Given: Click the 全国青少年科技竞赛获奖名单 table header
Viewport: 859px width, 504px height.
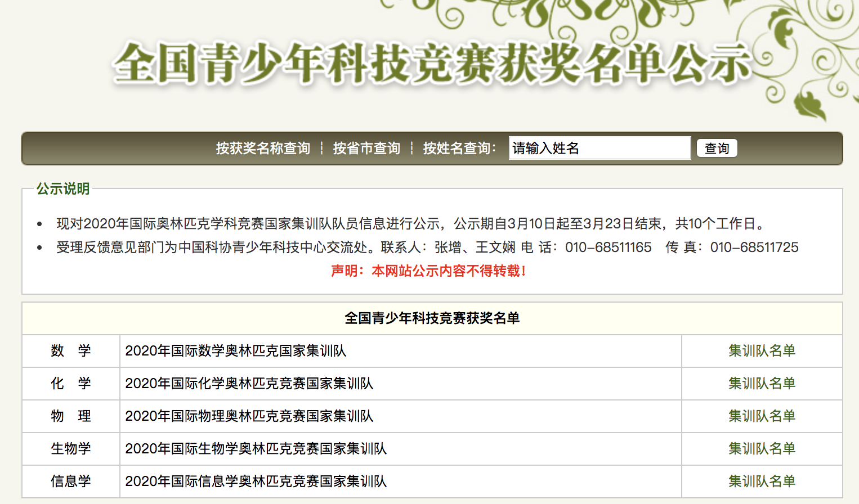Looking at the screenshot, I should click(x=432, y=318).
